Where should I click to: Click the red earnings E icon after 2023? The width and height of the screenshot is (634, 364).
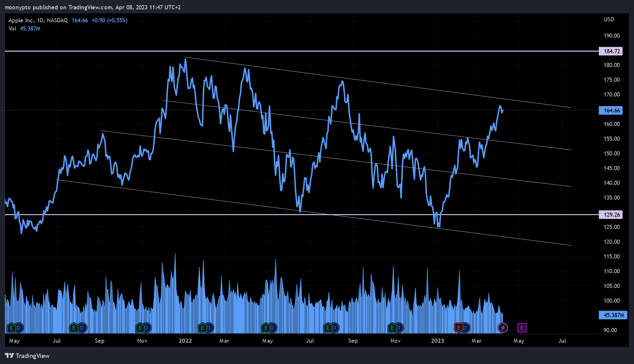click(458, 328)
